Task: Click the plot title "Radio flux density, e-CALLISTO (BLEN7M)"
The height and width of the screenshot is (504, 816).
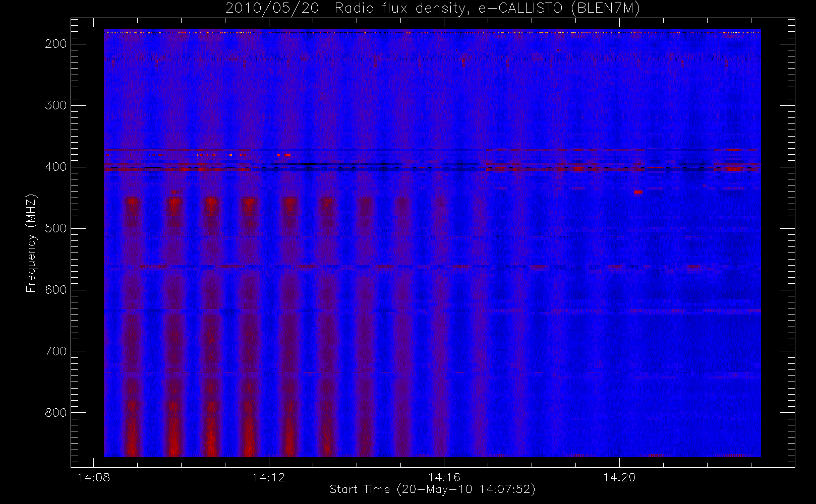Action: coord(487,8)
